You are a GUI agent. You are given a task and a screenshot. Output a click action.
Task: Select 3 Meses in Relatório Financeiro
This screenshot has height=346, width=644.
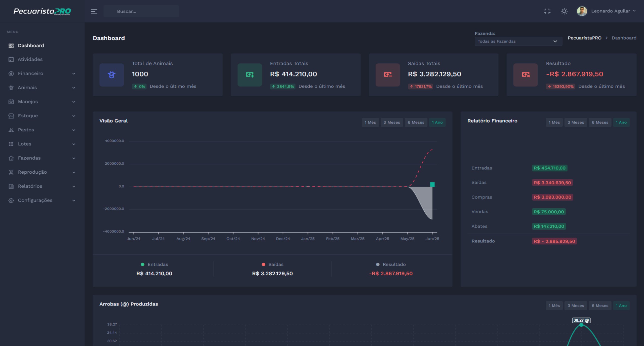coord(576,123)
